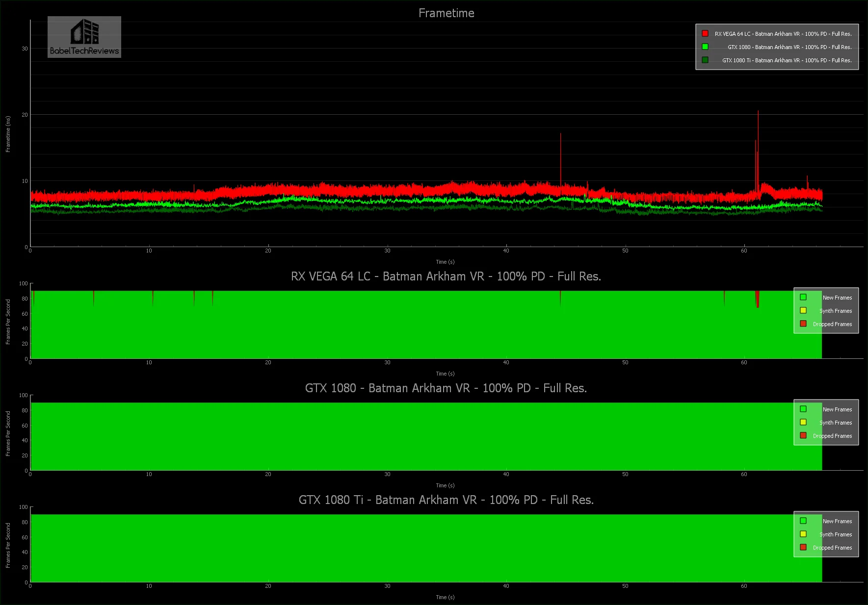Click Synth Frames label in GTX 1080 Ti chart legend
The height and width of the screenshot is (605, 868).
coord(836,534)
